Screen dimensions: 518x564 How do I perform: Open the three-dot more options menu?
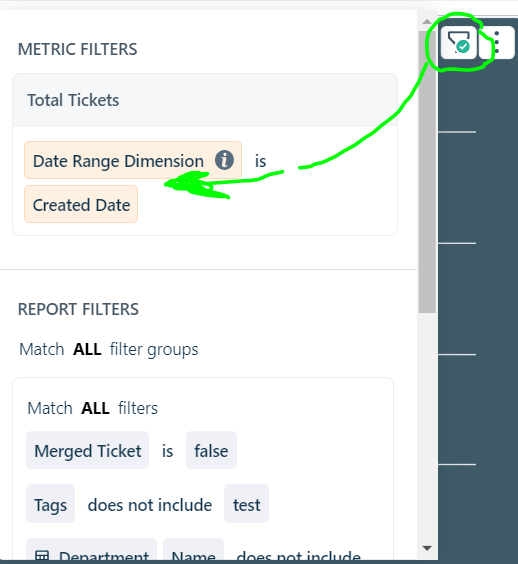click(x=497, y=42)
